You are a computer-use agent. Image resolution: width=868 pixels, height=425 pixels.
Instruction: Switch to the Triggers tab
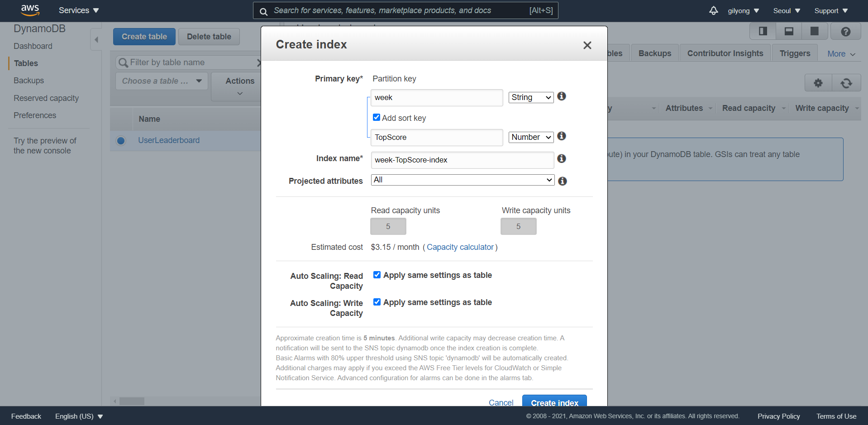[x=795, y=53]
